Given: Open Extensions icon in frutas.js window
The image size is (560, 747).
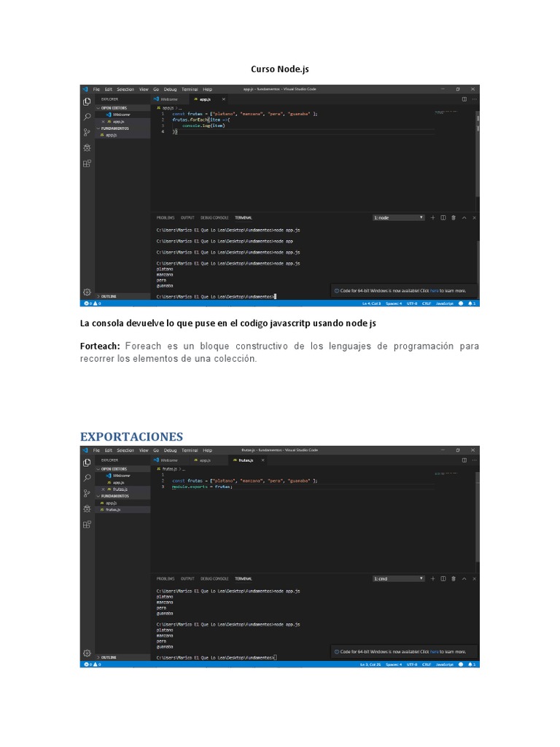Looking at the screenshot, I should click(87, 525).
